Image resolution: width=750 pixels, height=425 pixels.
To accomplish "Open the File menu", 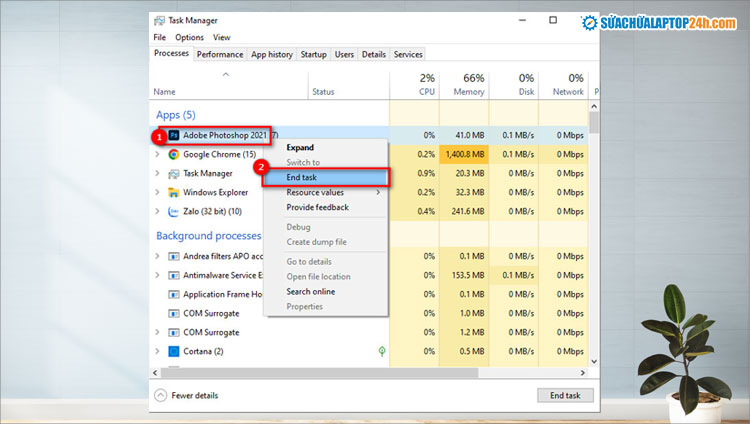I will coord(160,37).
